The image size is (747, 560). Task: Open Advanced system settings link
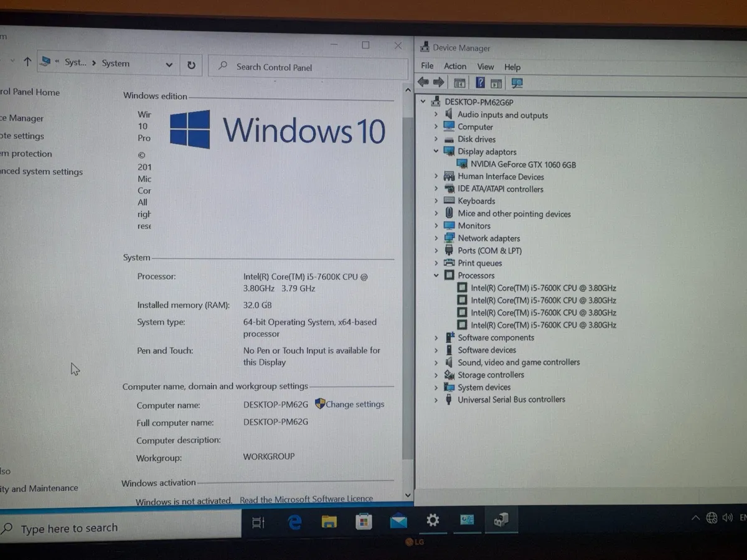pos(41,172)
